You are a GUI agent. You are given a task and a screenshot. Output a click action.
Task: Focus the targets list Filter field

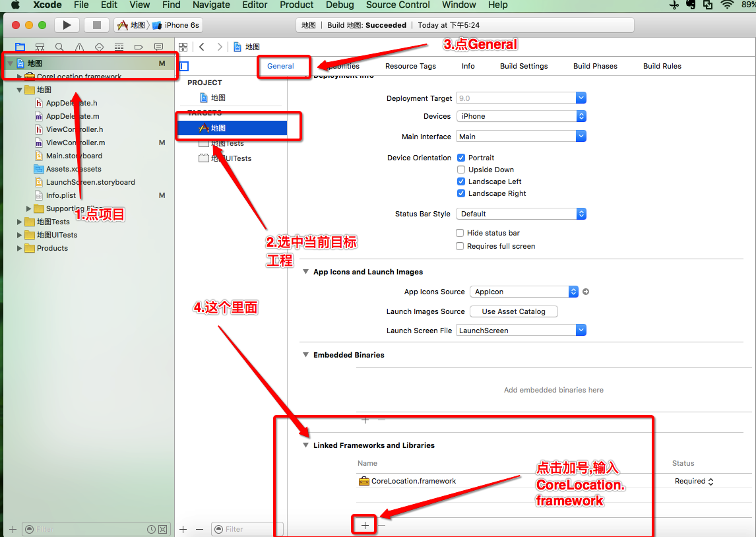[248, 529]
